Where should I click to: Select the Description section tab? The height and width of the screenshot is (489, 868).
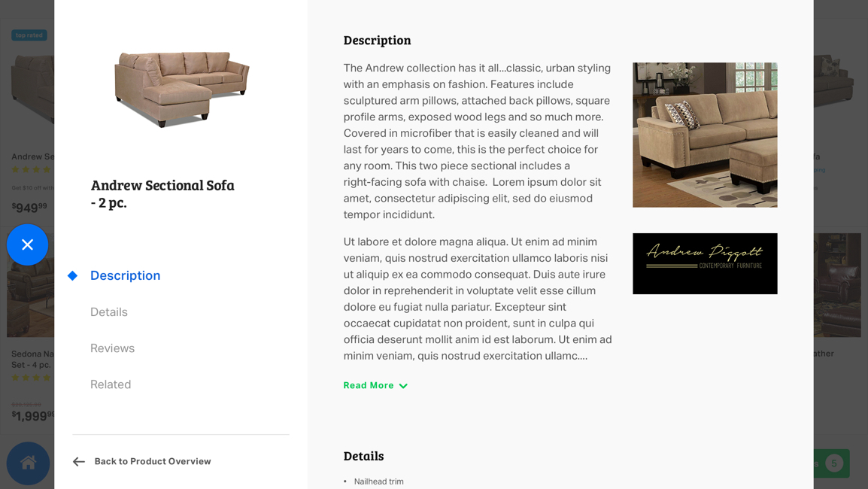(x=125, y=275)
